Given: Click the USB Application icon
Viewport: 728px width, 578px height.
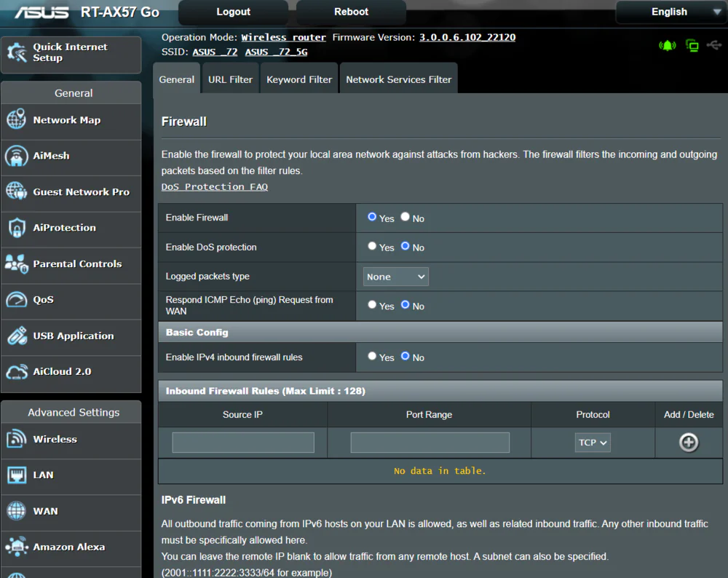Looking at the screenshot, I should 17,336.
